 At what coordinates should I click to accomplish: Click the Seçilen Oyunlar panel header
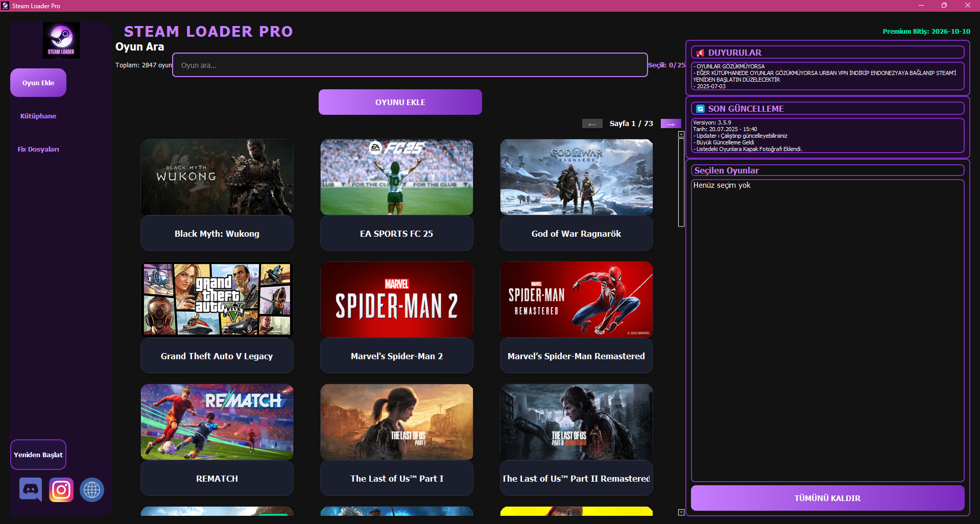point(827,170)
